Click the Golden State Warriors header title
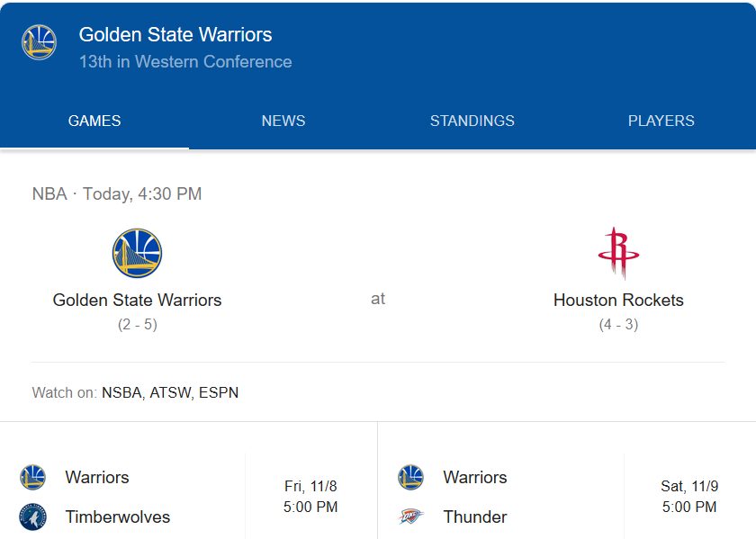756x539 pixels. pos(175,35)
